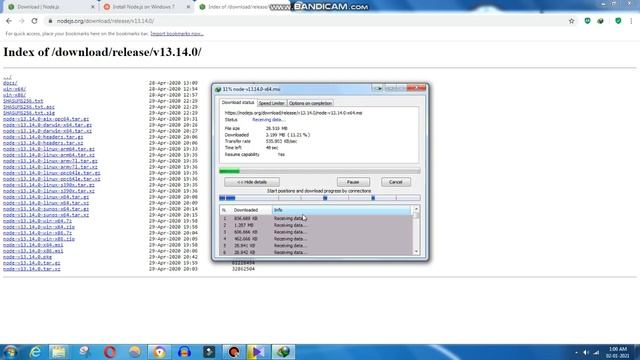Click the volume speaker icon in system tray
The height and width of the screenshot is (360, 640).
586,352
